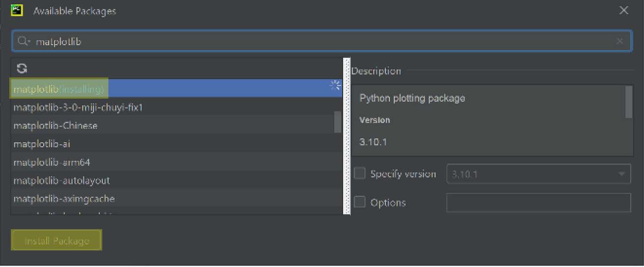644x267 pixels.
Task: Click the description panel scrollbar
Action: point(628,102)
